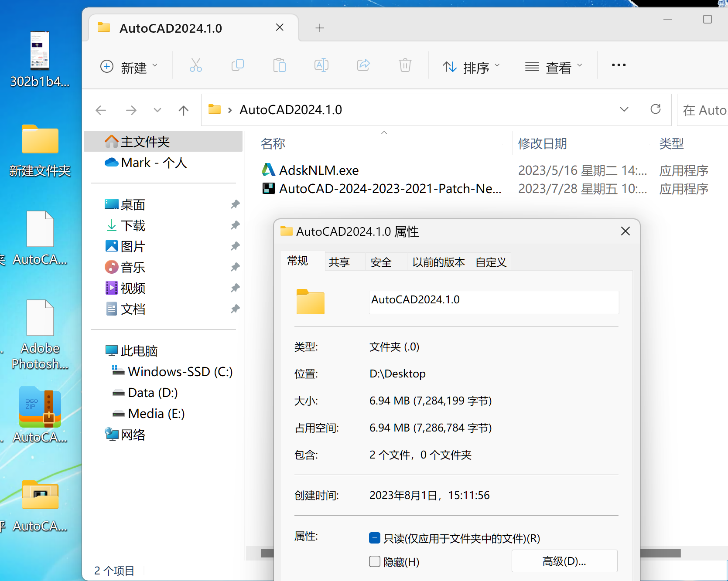Switch to the 安全 tab in properties
The width and height of the screenshot is (728, 581).
click(381, 262)
